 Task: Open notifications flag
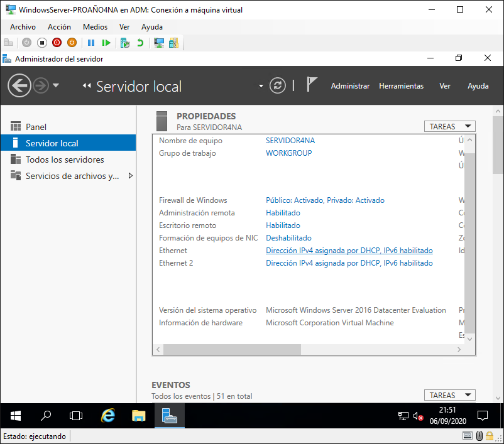312,85
